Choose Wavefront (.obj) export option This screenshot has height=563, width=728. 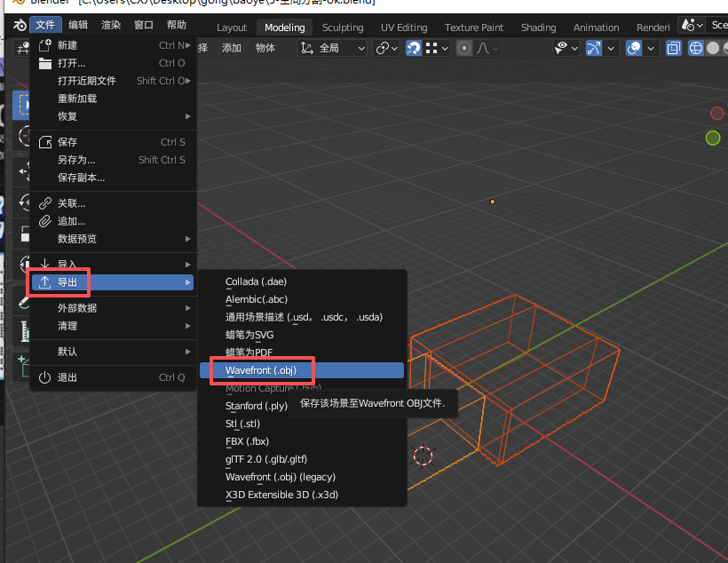(x=261, y=370)
